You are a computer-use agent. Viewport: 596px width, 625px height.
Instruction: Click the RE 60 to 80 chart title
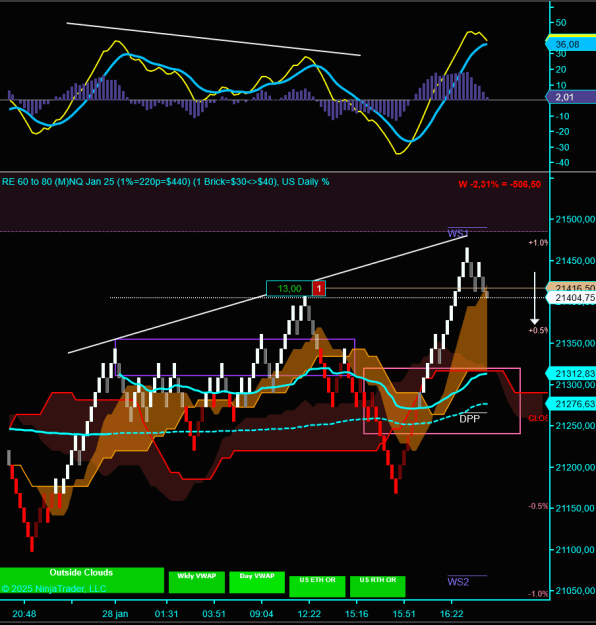pyautogui.click(x=165, y=182)
